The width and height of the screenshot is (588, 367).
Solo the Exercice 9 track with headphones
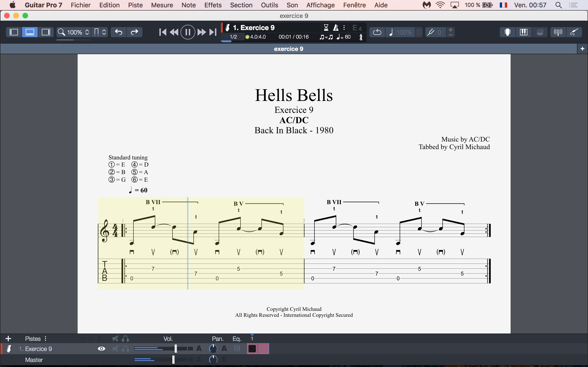[125, 349]
